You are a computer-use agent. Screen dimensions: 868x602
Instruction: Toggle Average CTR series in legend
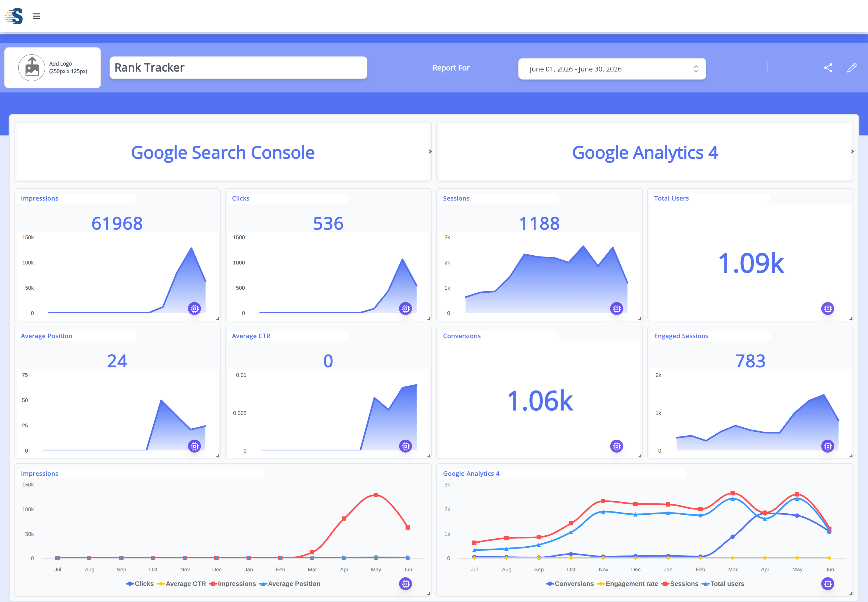(181, 584)
